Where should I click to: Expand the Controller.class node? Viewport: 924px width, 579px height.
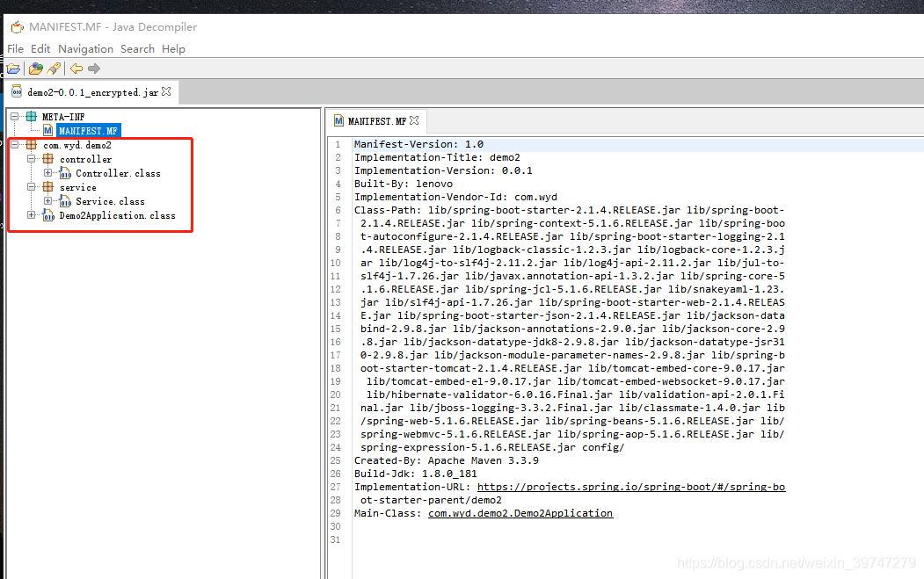pos(47,172)
